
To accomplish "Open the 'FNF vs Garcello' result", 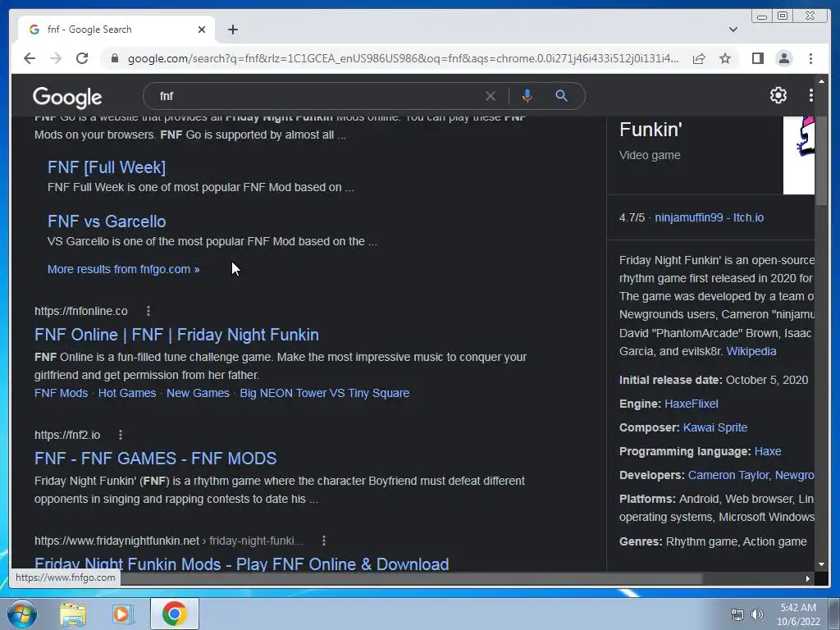I will [107, 221].
